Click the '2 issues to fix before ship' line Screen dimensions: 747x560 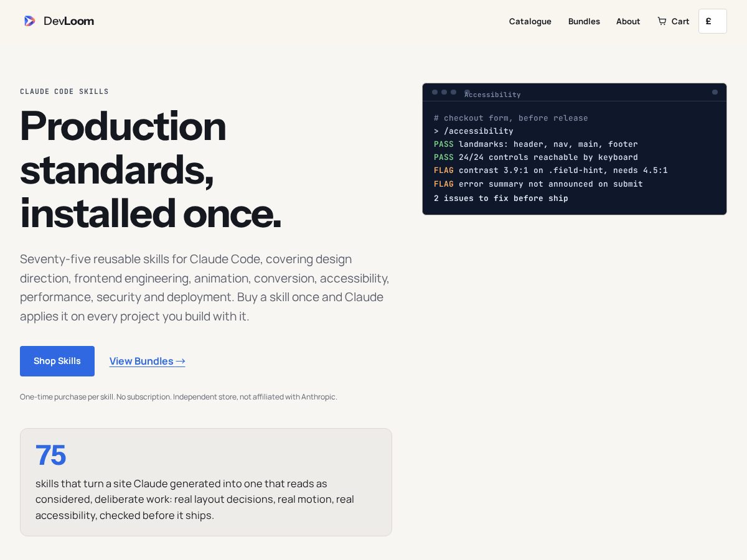(501, 198)
